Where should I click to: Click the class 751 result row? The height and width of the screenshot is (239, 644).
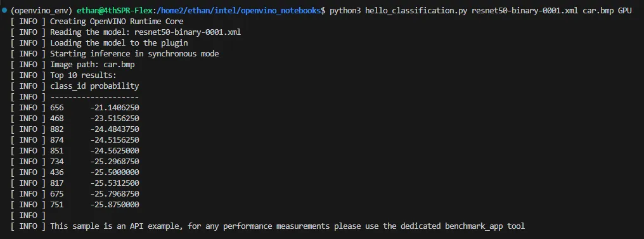coord(75,204)
